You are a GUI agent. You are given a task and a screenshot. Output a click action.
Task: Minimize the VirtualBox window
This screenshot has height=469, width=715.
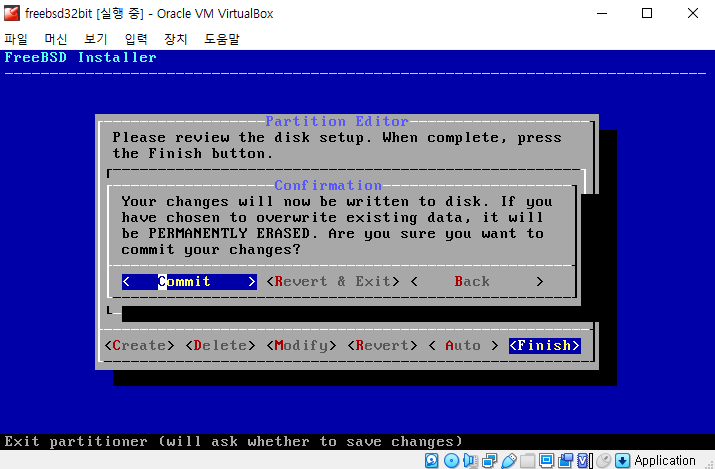[602, 13]
